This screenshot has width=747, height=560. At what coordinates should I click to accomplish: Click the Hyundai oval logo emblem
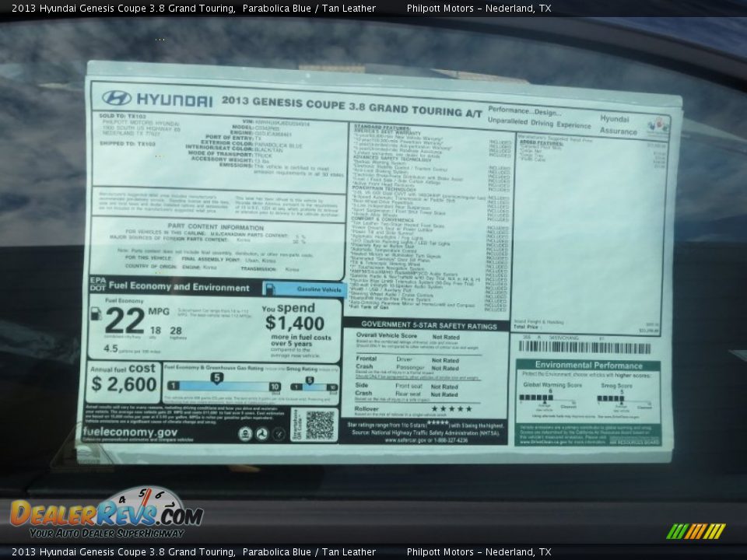(117, 98)
